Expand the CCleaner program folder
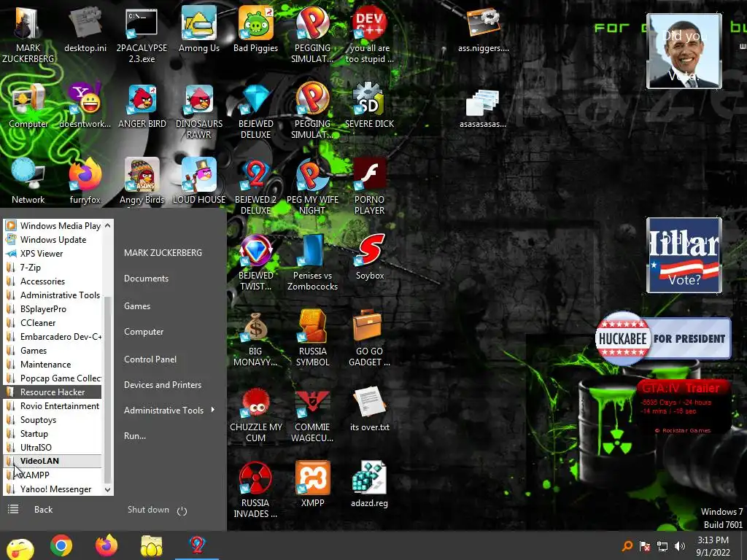 53,323
